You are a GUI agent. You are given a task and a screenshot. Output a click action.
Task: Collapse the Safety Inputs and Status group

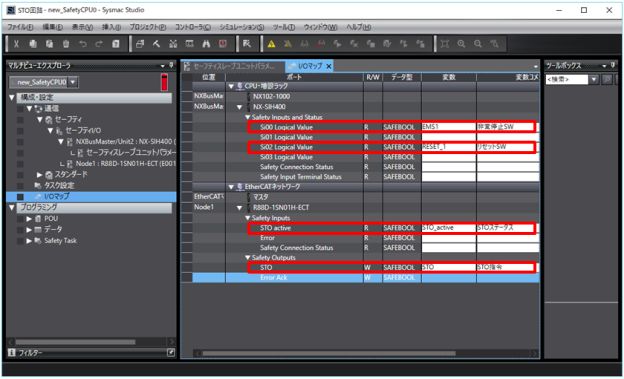pos(248,117)
